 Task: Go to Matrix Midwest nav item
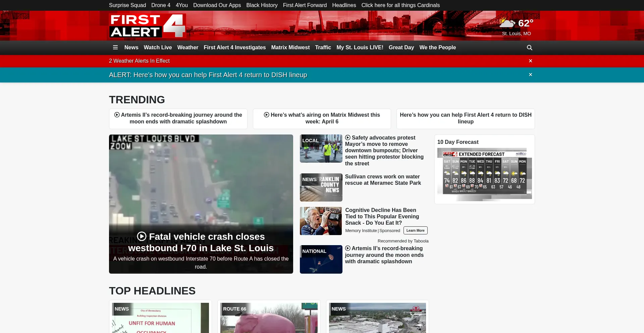tap(290, 48)
